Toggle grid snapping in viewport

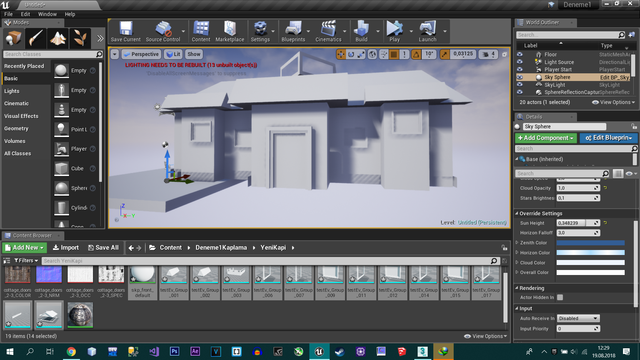(394, 54)
